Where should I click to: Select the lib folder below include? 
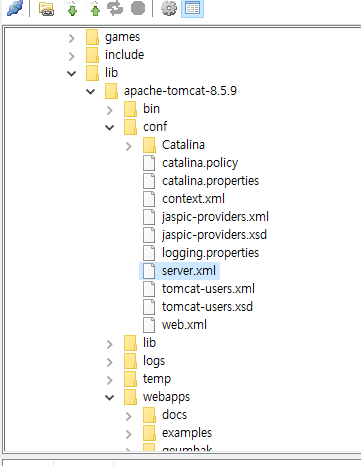click(111, 73)
